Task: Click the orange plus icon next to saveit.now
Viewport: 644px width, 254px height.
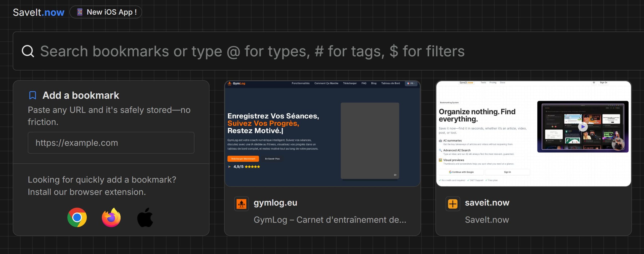Action: click(x=453, y=204)
